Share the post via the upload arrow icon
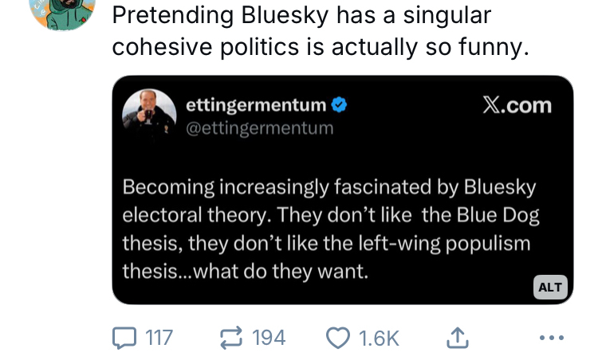598x364 pixels. click(x=456, y=338)
